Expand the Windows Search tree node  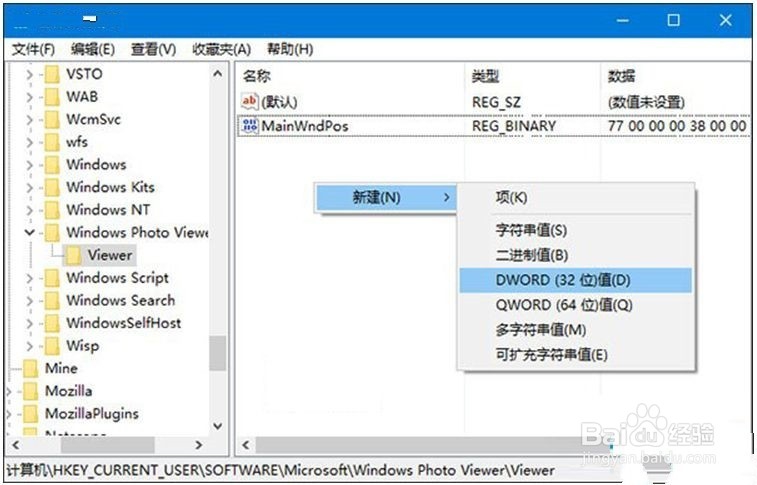pos(29,301)
